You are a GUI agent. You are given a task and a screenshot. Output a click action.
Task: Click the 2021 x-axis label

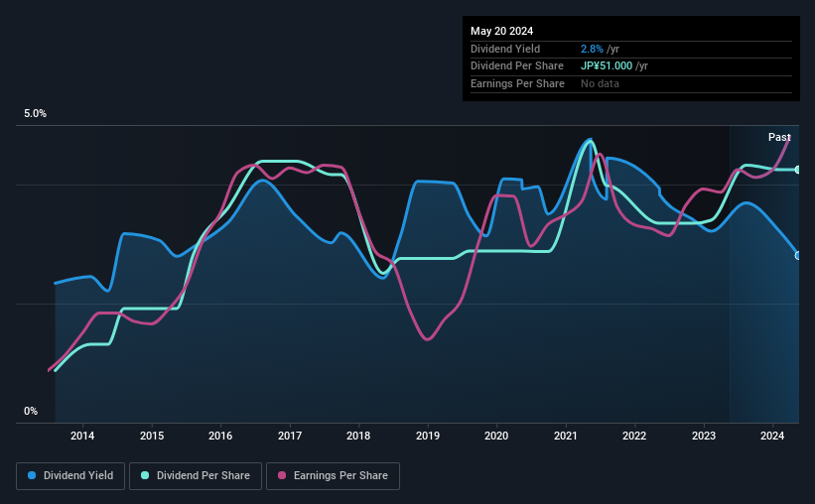point(566,436)
